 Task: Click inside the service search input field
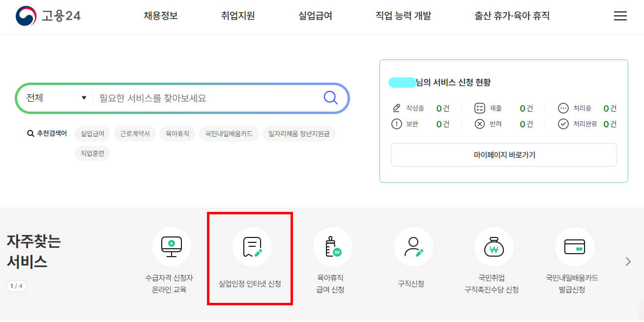click(197, 98)
